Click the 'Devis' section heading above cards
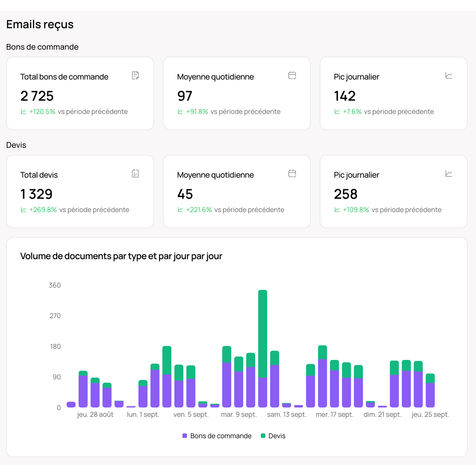 (x=16, y=145)
